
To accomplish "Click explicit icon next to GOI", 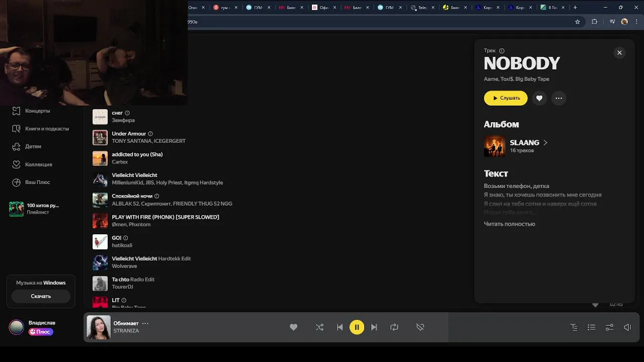I will coord(126,238).
